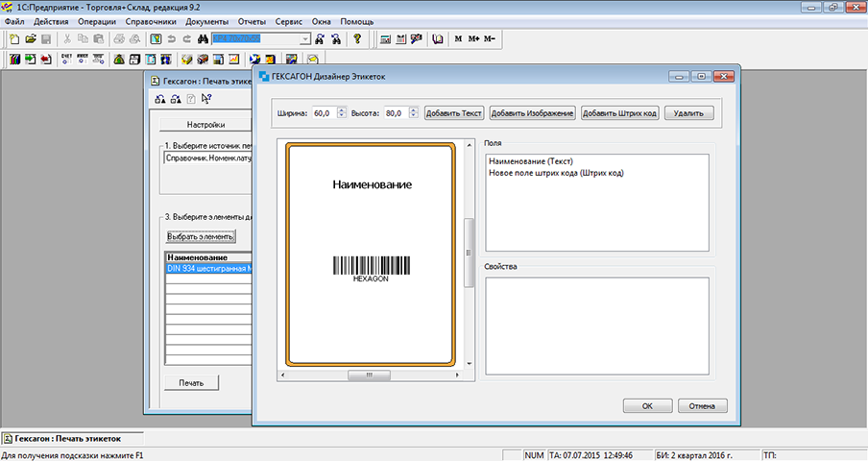Click the Добавить Штрих код button

(x=619, y=113)
